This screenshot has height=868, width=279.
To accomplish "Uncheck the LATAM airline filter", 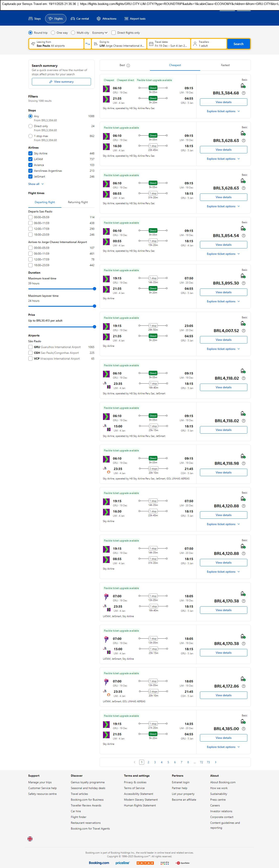I will [x=30, y=159].
